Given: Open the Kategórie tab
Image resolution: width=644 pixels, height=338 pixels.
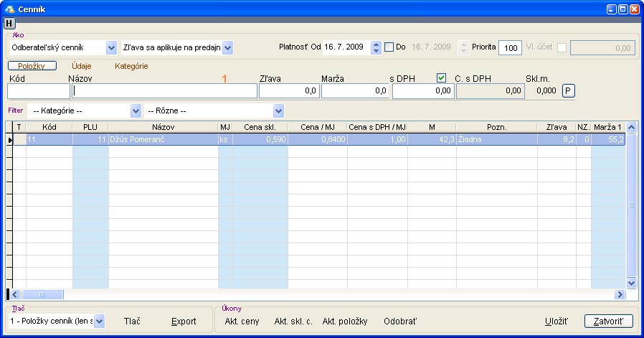Looking at the screenshot, I should pyautogui.click(x=131, y=66).
